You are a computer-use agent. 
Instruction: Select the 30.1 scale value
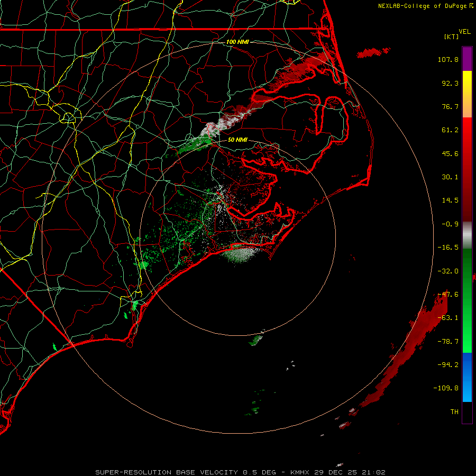click(450, 177)
